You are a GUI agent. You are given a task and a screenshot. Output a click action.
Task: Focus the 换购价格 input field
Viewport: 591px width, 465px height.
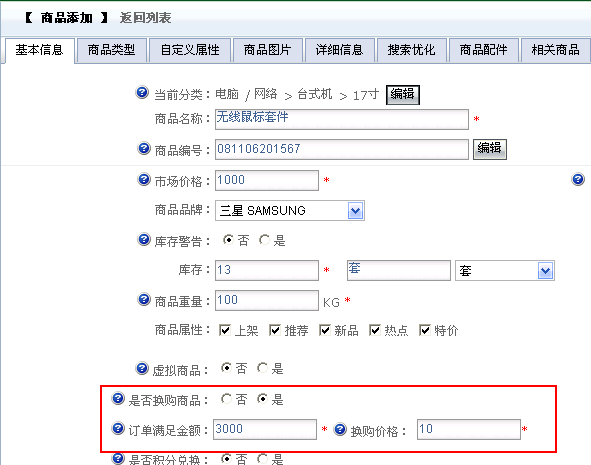point(469,429)
